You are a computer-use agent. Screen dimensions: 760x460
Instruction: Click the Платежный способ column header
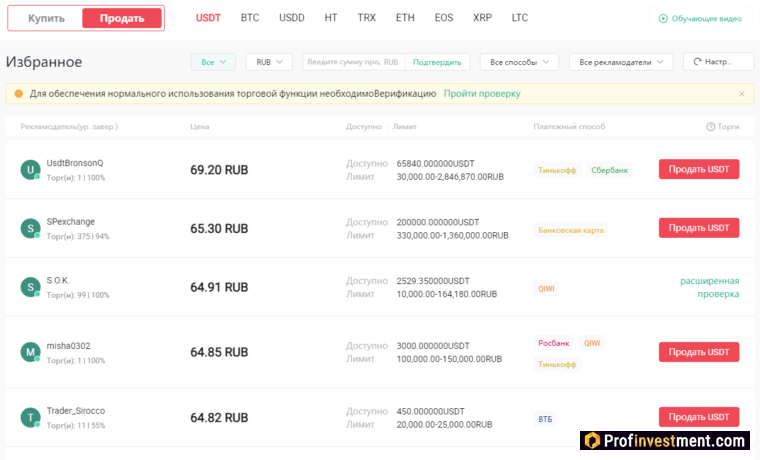[x=569, y=127]
